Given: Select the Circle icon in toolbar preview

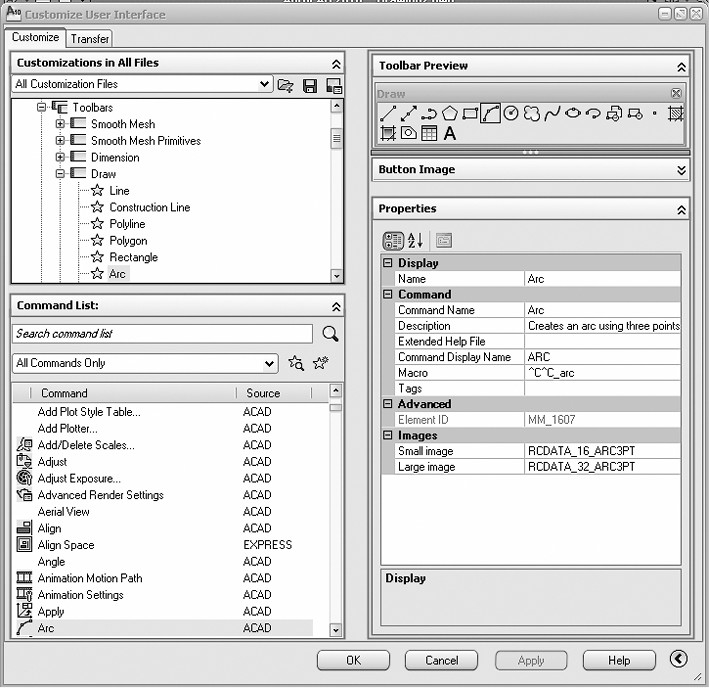Looking at the screenshot, I should click(x=511, y=114).
